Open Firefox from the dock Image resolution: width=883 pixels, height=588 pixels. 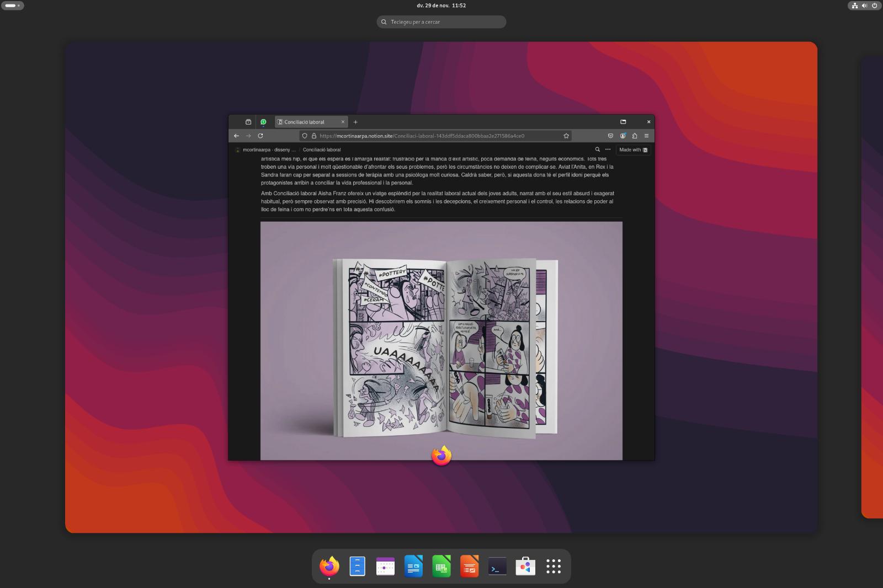pyautogui.click(x=329, y=566)
